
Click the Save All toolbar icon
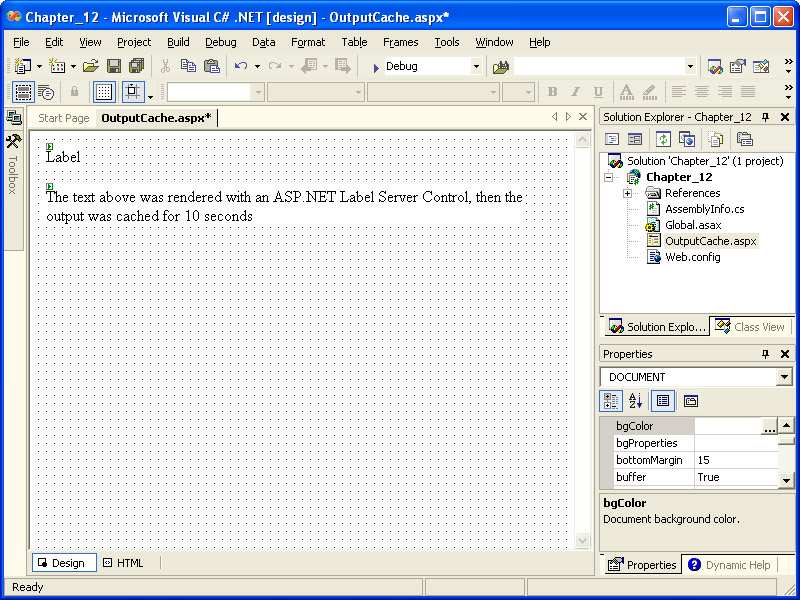(136, 66)
